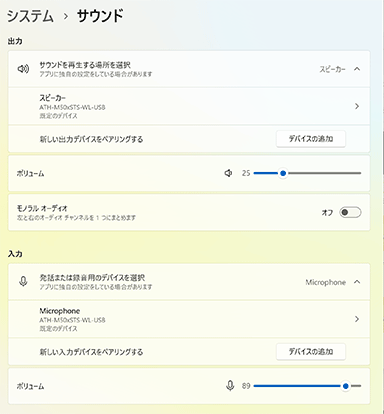Turn on the モノラル オーディオ toggle

pos(350,212)
